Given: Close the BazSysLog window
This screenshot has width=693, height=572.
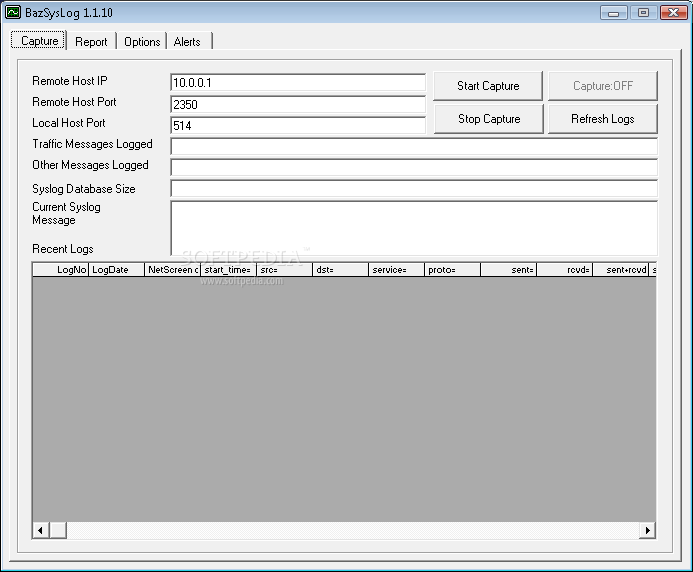Looking at the screenshot, I should point(674,13).
